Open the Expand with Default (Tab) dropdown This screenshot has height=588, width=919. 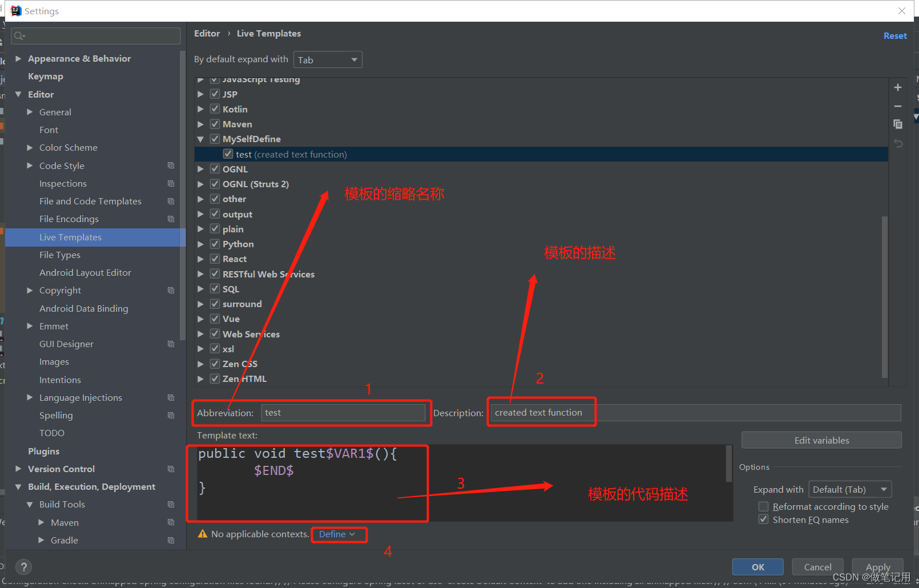[x=850, y=489]
